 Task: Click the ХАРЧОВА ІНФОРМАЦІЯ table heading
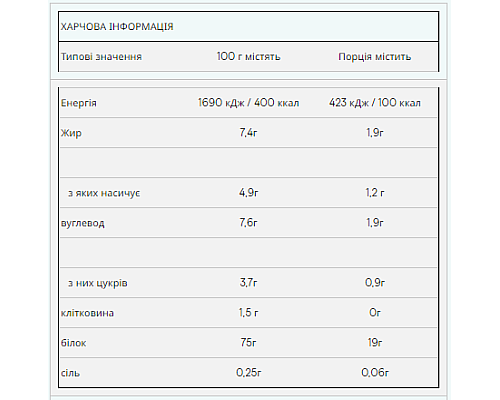pos(117,27)
